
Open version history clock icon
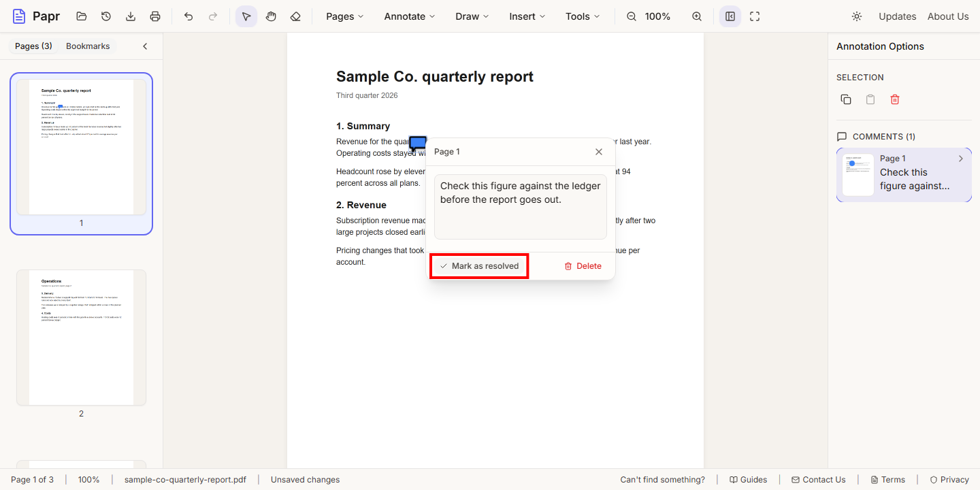(106, 16)
